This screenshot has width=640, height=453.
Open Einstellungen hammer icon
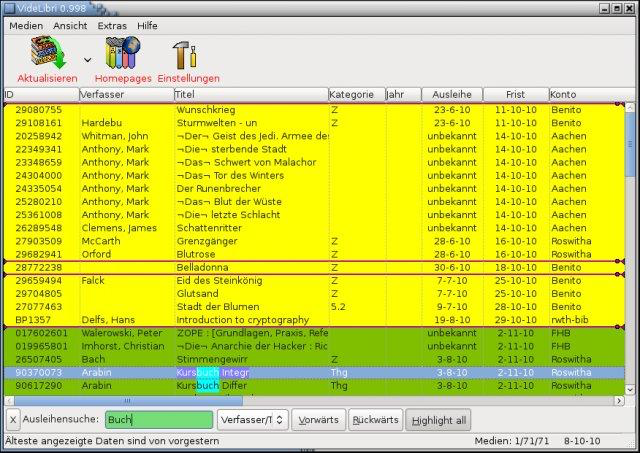click(184, 55)
